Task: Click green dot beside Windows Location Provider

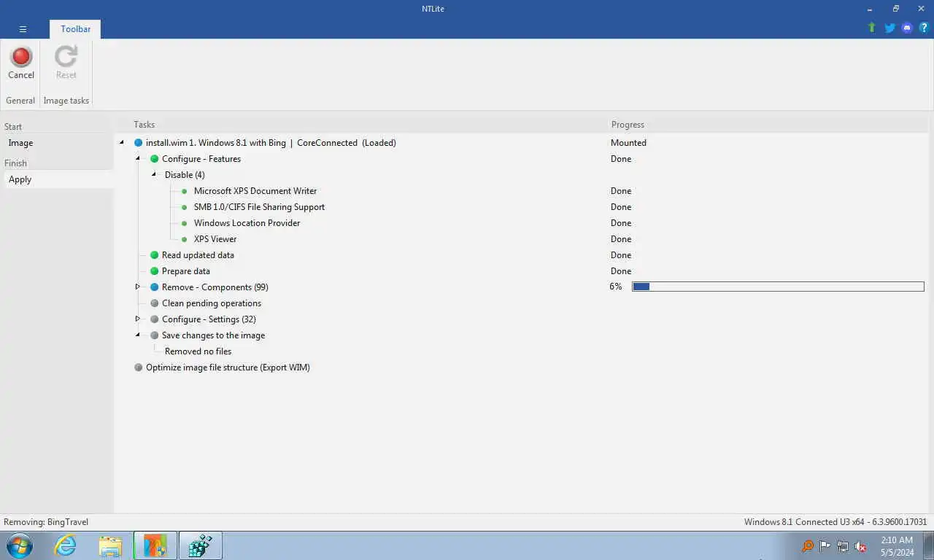Action: [x=185, y=223]
